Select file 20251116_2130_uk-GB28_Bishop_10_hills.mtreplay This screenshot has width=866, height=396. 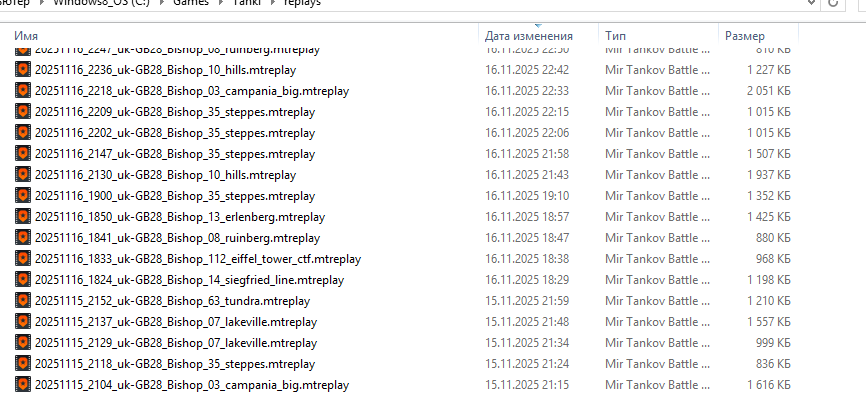(x=165, y=175)
